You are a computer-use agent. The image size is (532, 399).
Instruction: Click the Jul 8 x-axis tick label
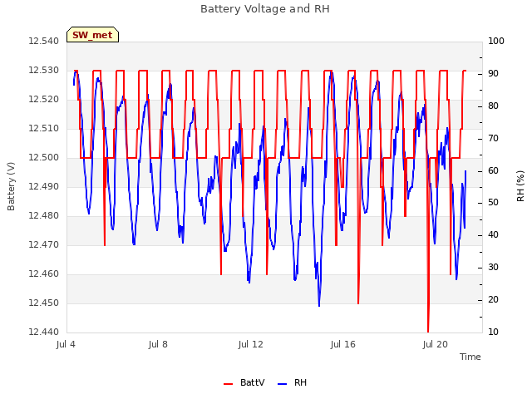[x=158, y=345]
